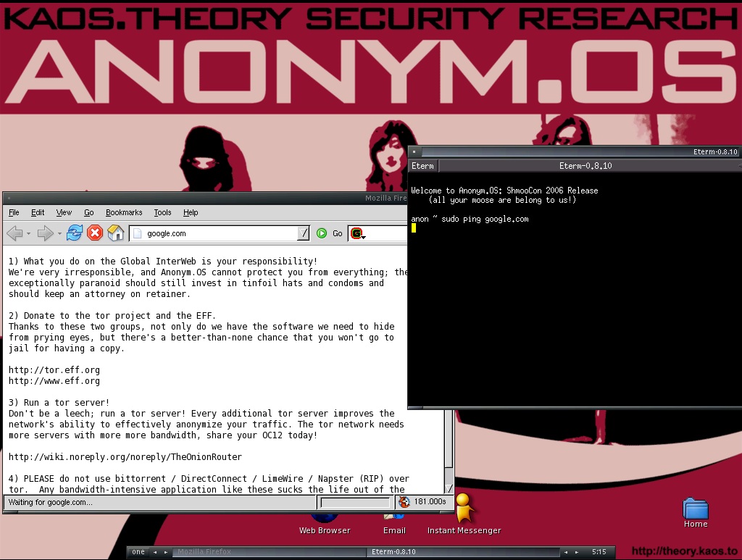The height and width of the screenshot is (560, 742).
Task: Open the Back history dropdown arrow
Action: pyautogui.click(x=29, y=234)
